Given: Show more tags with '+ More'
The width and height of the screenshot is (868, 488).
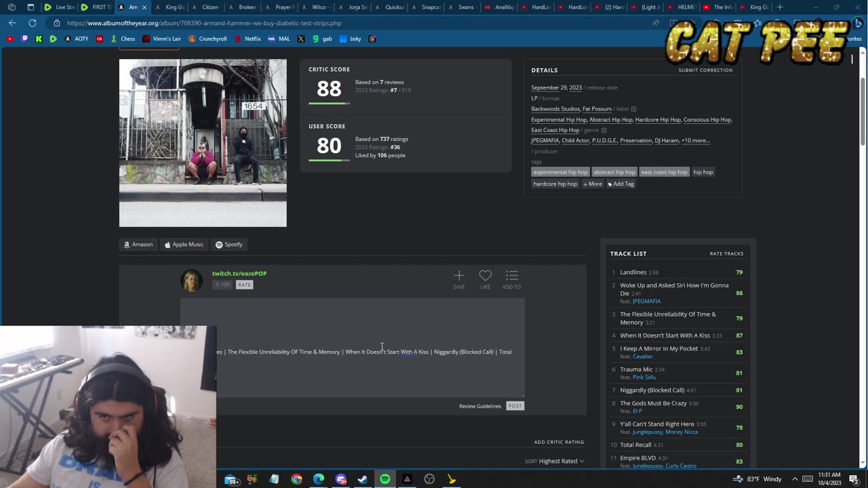Looking at the screenshot, I should pyautogui.click(x=592, y=184).
